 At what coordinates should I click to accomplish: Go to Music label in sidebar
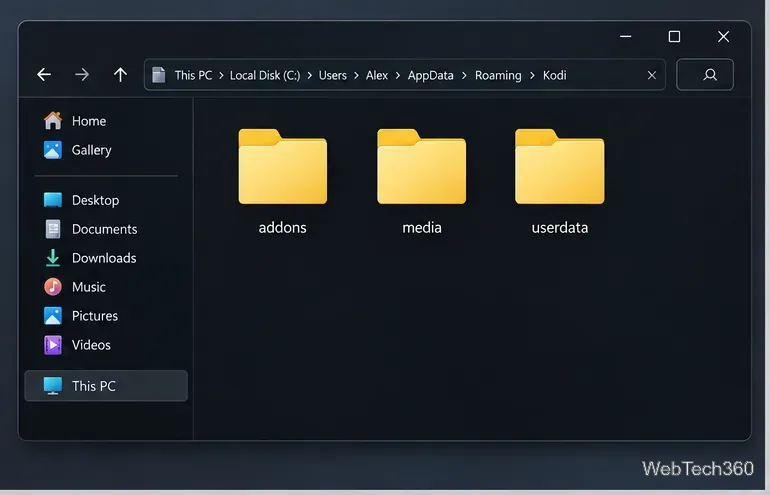[89, 287]
